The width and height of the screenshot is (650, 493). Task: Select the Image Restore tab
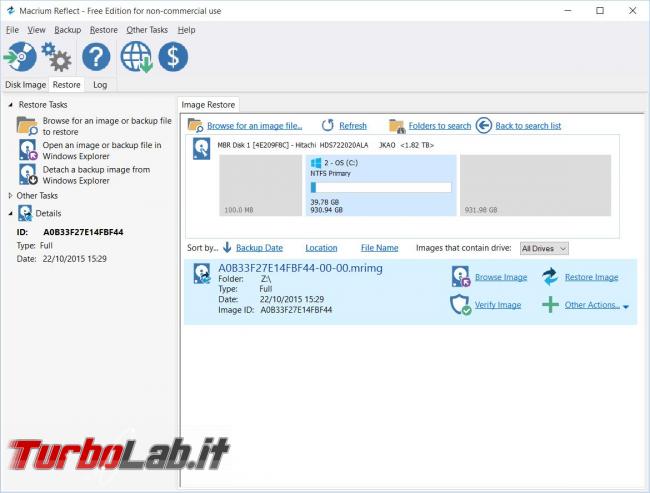pyautogui.click(x=208, y=105)
